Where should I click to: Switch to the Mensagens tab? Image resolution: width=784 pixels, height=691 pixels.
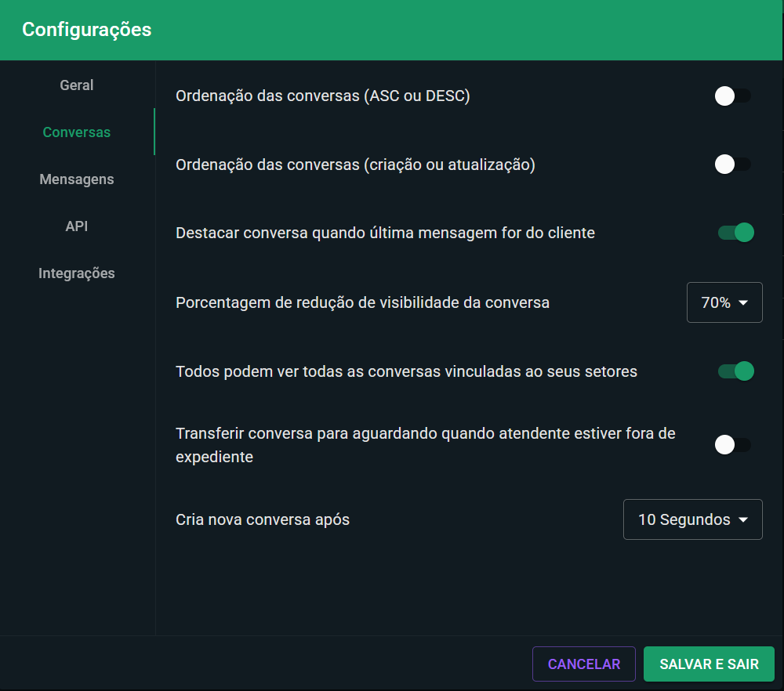(x=77, y=179)
